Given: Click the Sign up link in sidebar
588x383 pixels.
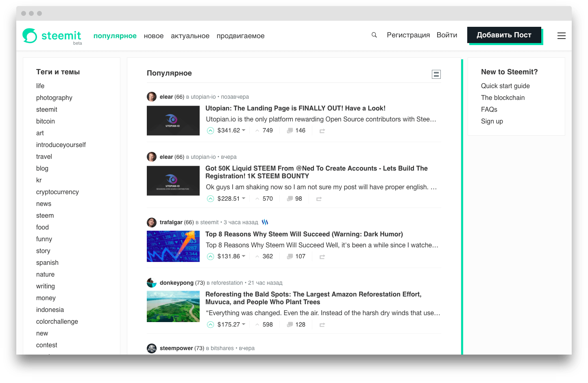Looking at the screenshot, I should pyautogui.click(x=492, y=121).
